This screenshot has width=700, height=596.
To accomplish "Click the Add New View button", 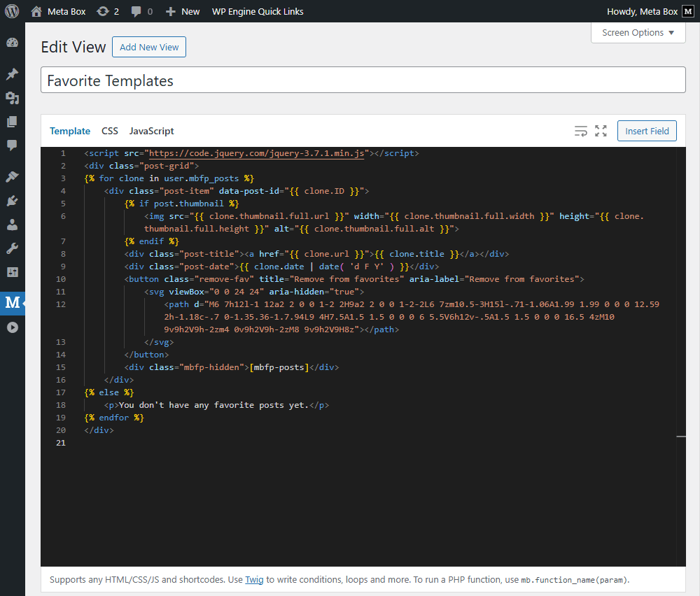I will 148,47.
